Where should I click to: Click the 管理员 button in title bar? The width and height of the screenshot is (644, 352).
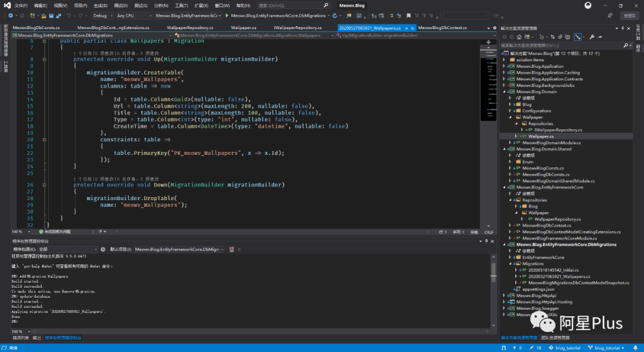629,15
